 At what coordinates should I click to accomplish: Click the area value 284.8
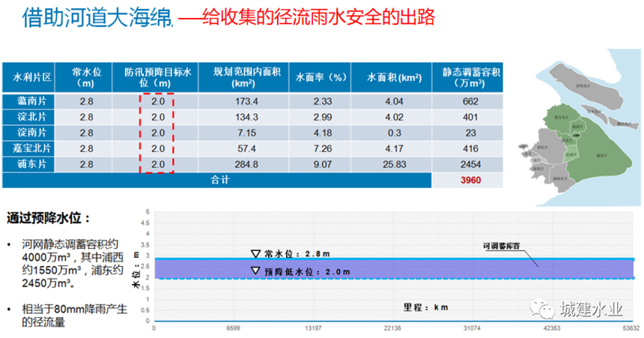[246, 164]
